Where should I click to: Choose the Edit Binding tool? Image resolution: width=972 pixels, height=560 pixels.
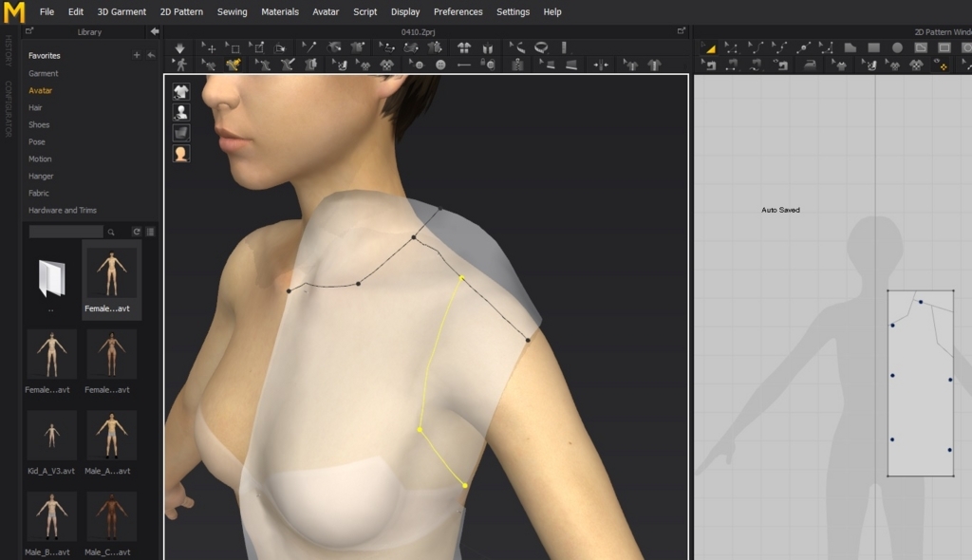(x=546, y=65)
